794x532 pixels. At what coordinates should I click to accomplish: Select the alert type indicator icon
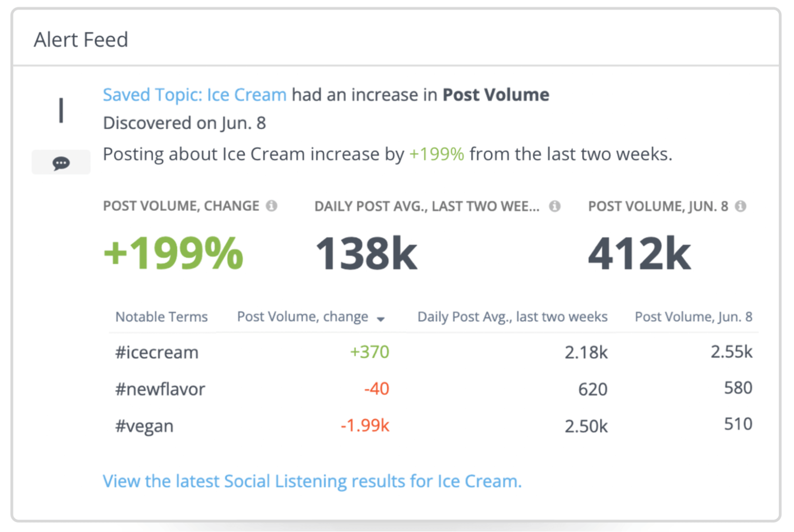pyautogui.click(x=60, y=110)
